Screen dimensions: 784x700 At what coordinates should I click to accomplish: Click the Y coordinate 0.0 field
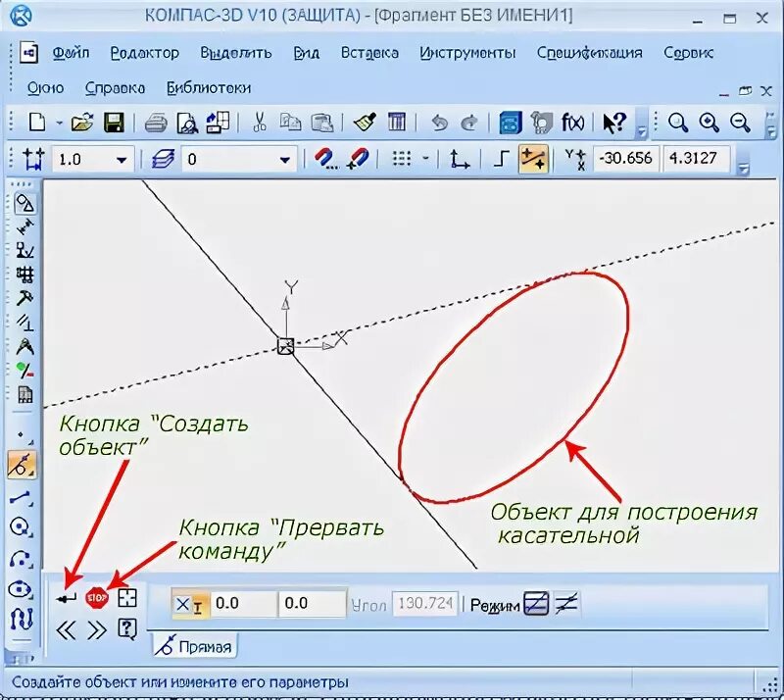312,603
